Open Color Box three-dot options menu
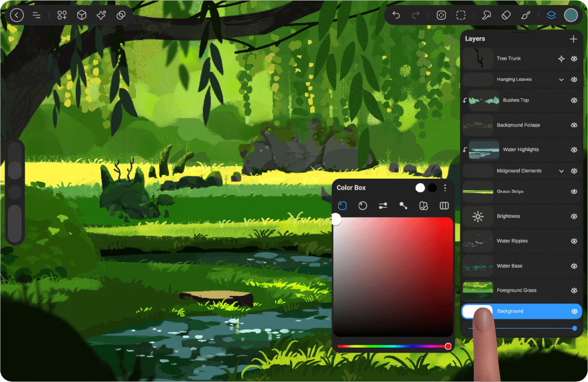Screen dimensions: 588x382 pos(445,188)
